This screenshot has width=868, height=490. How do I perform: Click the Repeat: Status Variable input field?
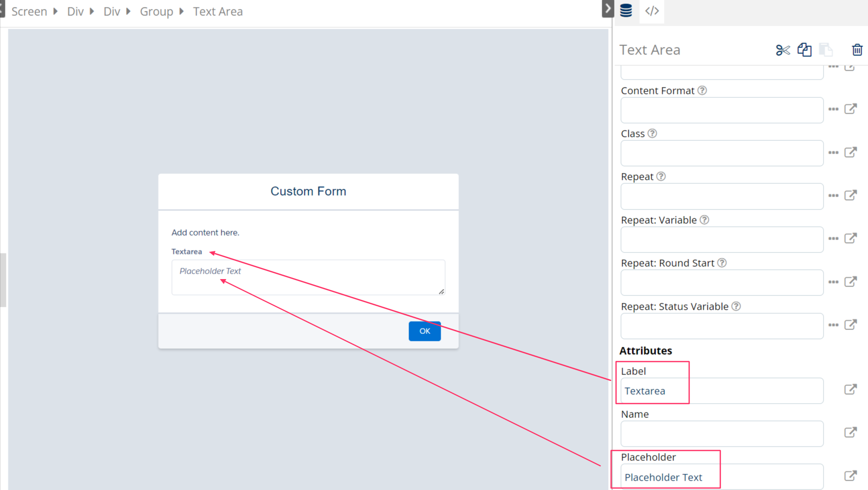pos(721,326)
